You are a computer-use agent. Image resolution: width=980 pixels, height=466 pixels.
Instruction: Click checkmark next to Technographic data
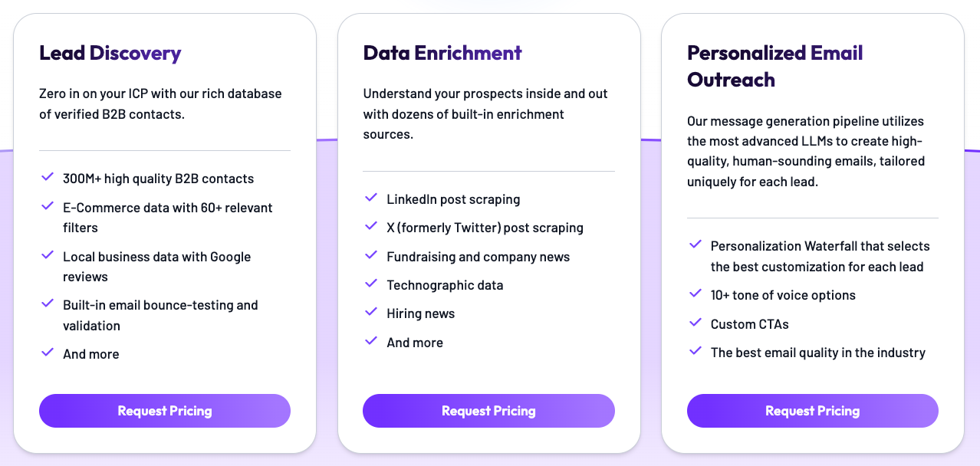coord(371,284)
